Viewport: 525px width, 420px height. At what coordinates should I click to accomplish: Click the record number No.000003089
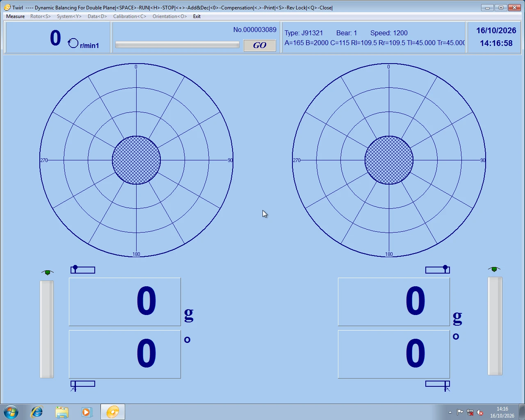click(x=255, y=30)
